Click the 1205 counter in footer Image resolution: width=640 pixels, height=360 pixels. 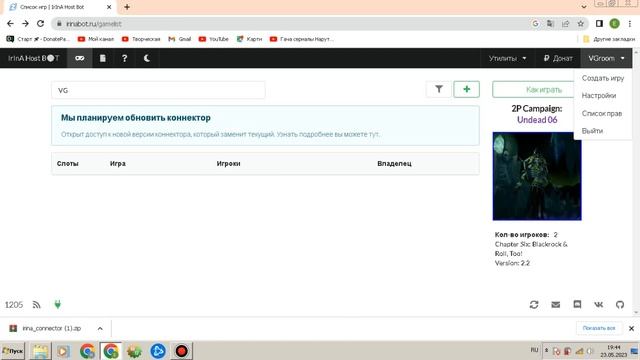click(x=14, y=305)
